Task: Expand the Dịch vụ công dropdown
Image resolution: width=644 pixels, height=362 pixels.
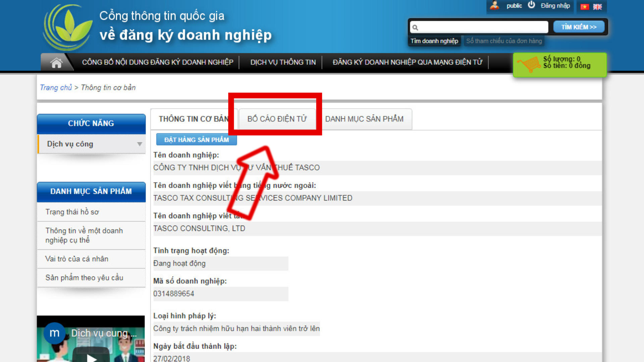Action: pos(139,144)
